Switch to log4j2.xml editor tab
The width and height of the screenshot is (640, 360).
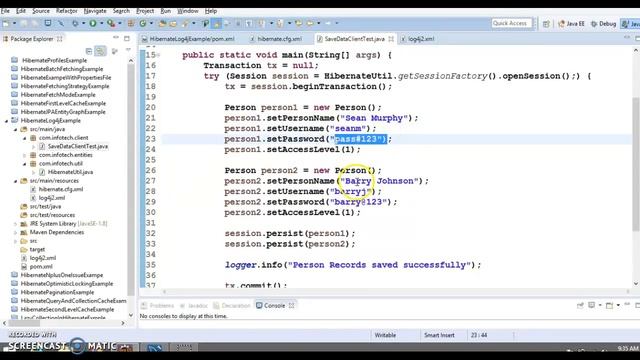(x=418, y=39)
